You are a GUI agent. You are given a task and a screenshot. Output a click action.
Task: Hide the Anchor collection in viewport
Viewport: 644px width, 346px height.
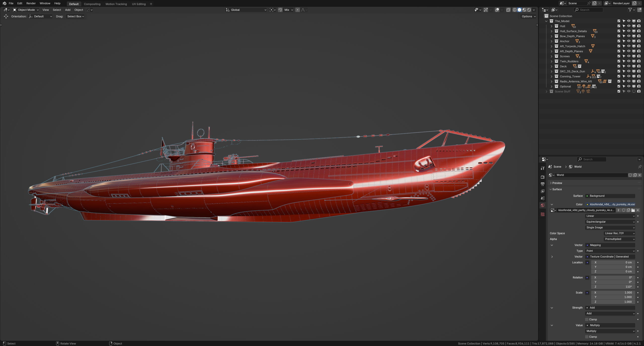pos(629,41)
